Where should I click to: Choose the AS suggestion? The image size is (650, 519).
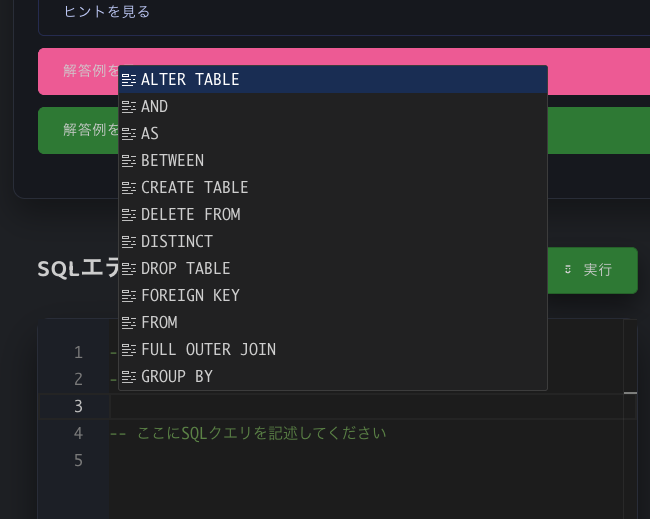150,133
